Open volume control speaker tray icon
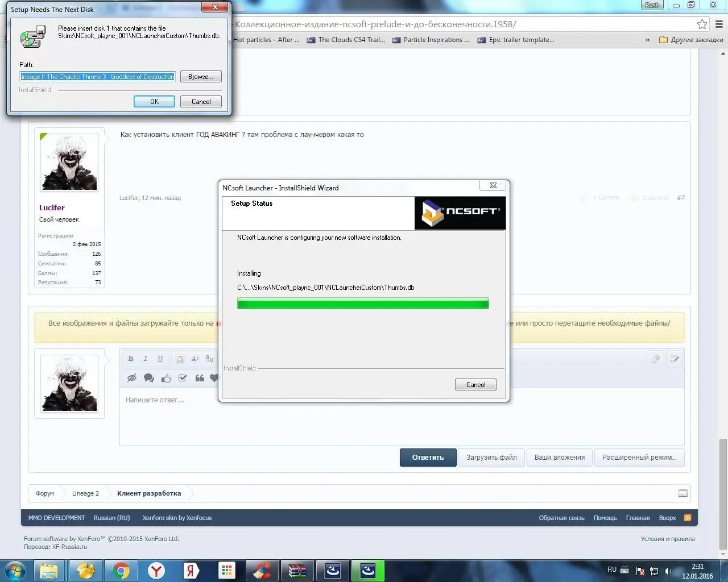This screenshot has height=582, width=728. [x=668, y=571]
